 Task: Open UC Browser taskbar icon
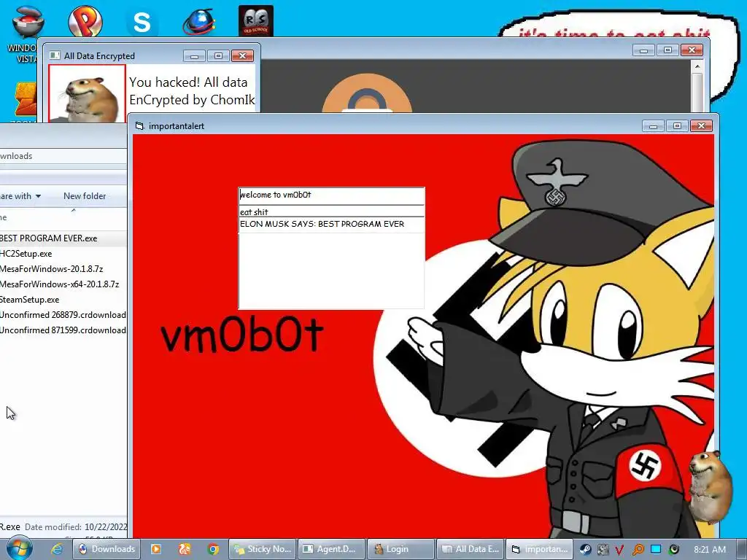pyautogui.click(x=185, y=549)
